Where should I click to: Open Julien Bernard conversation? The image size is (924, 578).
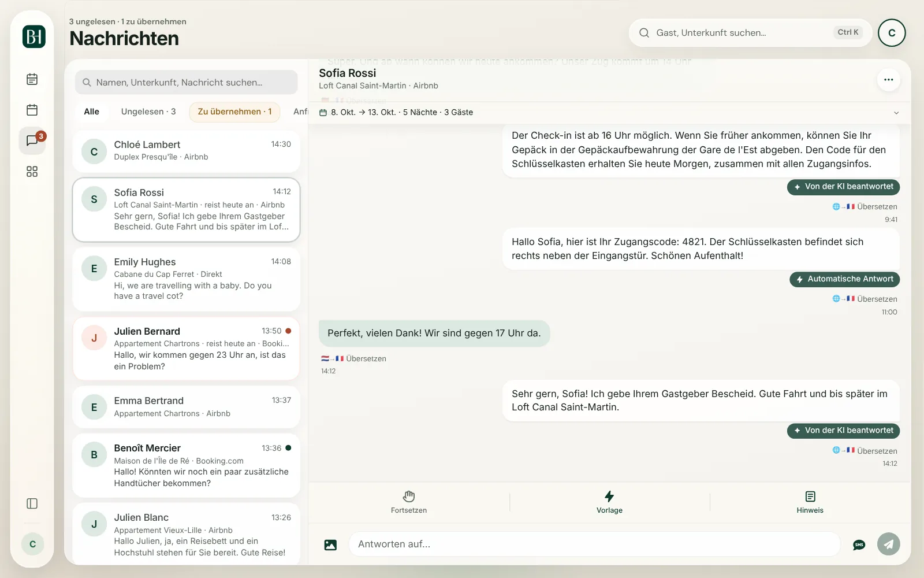click(186, 349)
